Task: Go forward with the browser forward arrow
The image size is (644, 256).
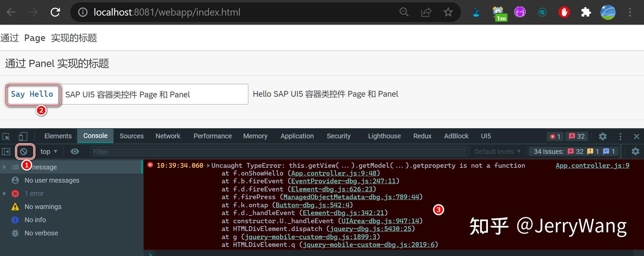Action: point(33,13)
